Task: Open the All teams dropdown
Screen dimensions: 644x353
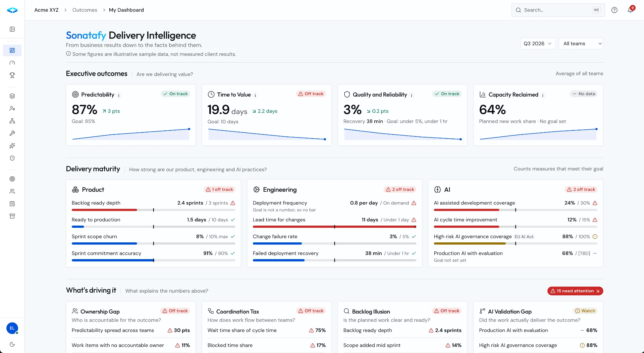Action: tap(581, 44)
